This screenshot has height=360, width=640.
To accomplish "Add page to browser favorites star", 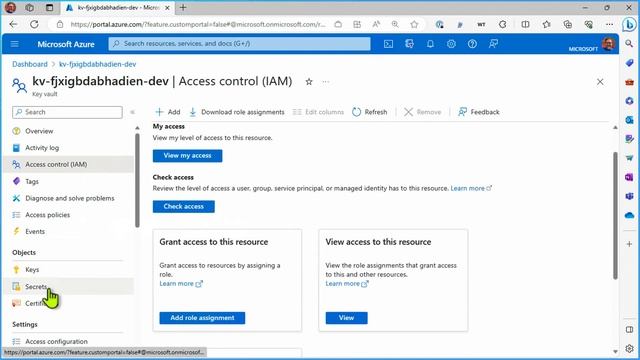I will [x=414, y=24].
